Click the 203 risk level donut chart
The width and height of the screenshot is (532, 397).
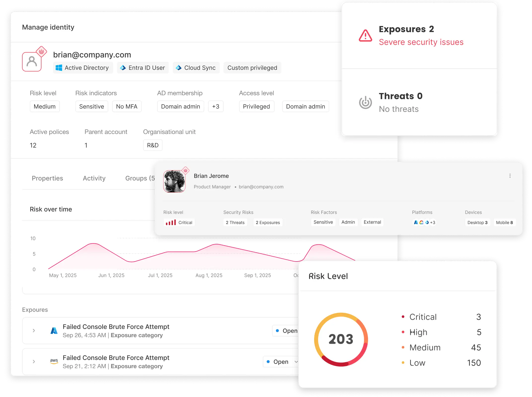click(341, 339)
